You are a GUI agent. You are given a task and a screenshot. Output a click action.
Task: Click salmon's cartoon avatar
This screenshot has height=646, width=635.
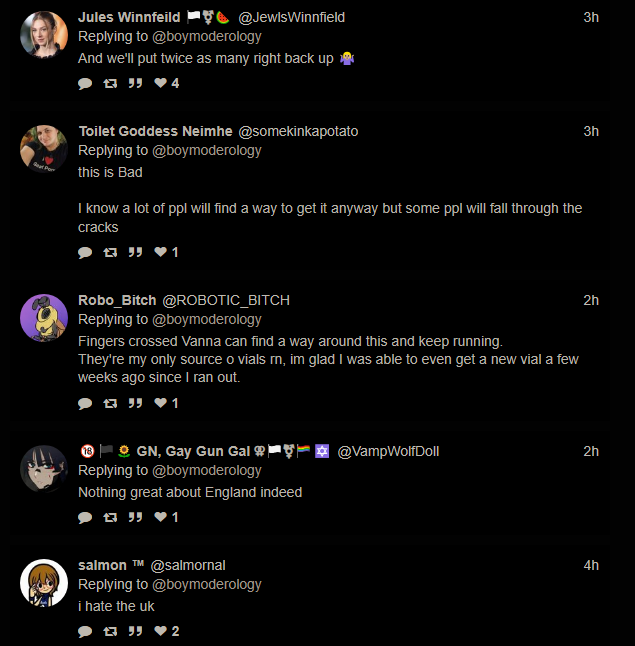44,582
